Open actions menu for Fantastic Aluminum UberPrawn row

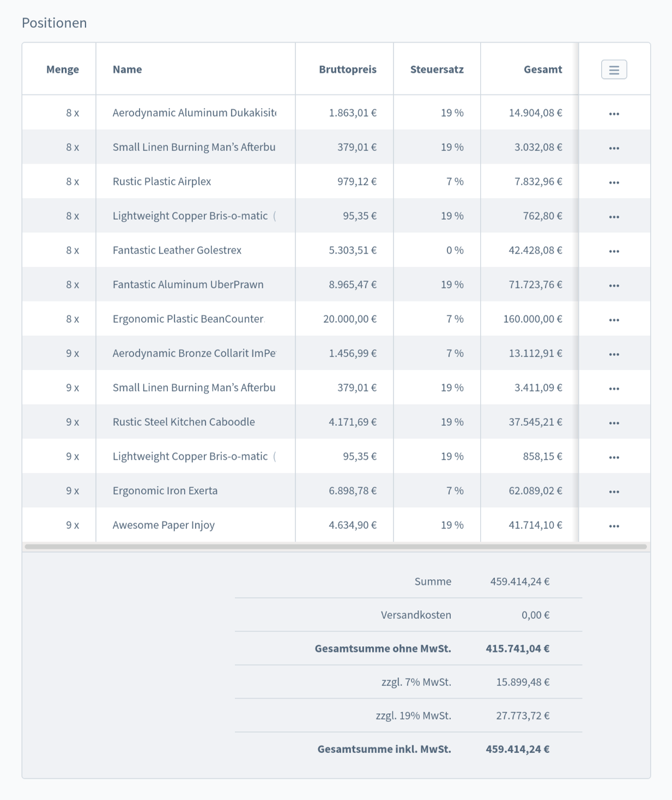point(614,285)
